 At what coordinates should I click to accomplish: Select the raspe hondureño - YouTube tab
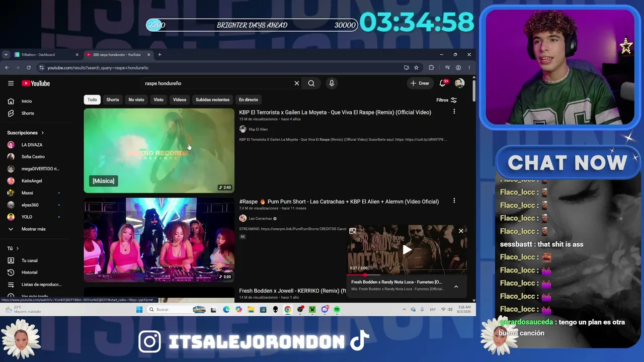[118, 55]
